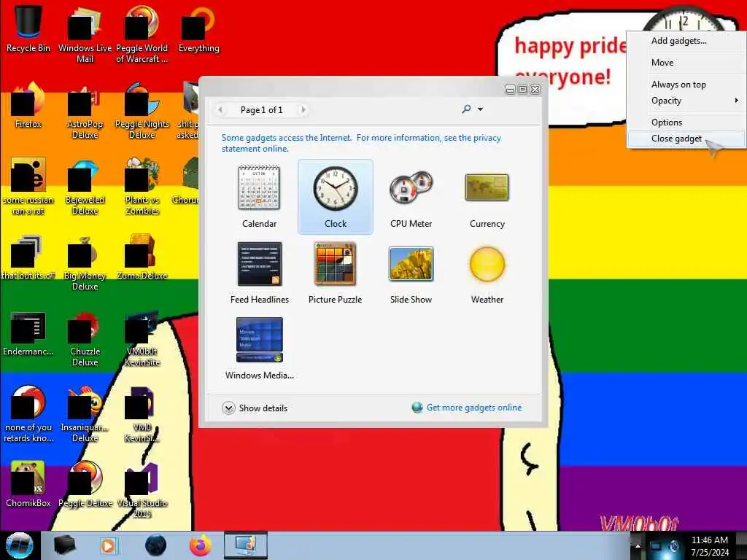Viewport: 747px width, 560px height.
Task: Open the search options dropdown arrow
Action: pyautogui.click(x=480, y=109)
